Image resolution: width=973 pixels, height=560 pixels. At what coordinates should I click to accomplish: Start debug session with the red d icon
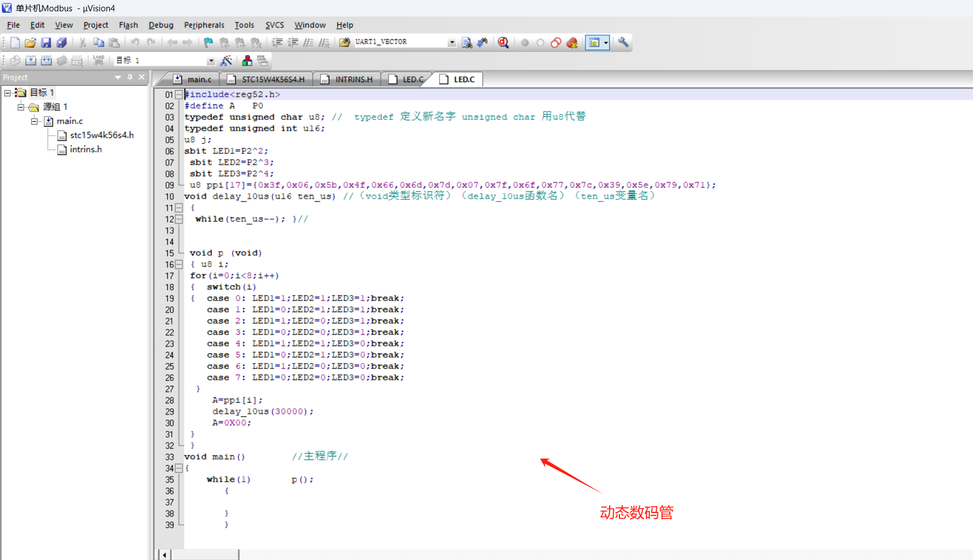tap(503, 42)
